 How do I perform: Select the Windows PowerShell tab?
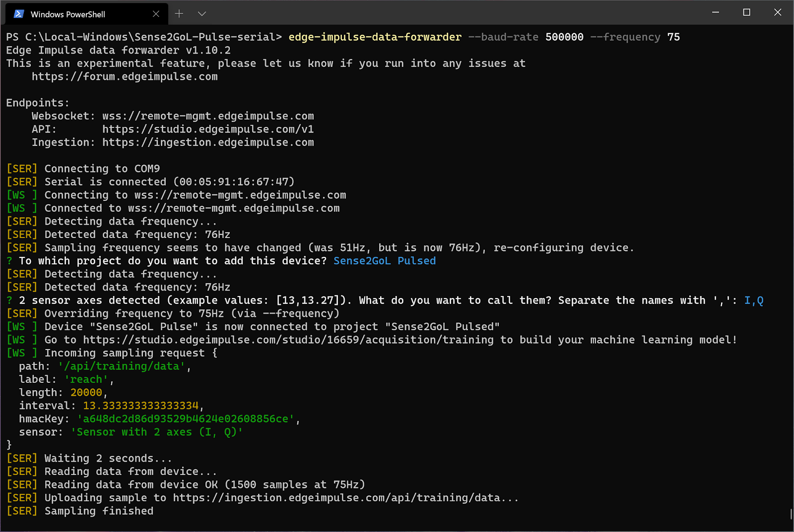coord(87,14)
